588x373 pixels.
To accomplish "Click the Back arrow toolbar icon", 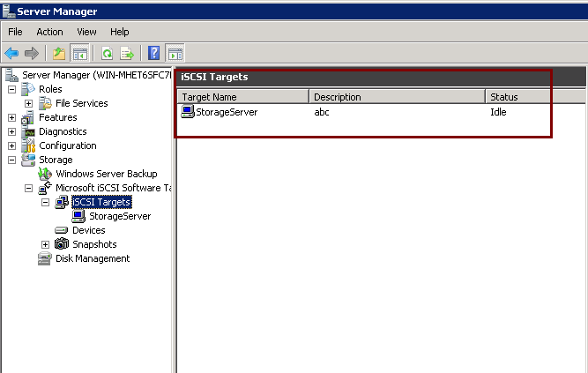I will [x=11, y=52].
